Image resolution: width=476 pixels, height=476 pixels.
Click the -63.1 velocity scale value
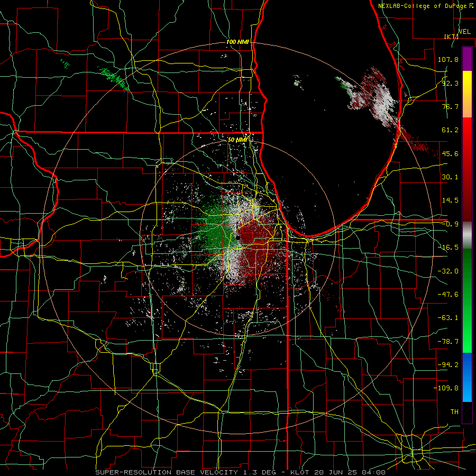tap(448, 318)
